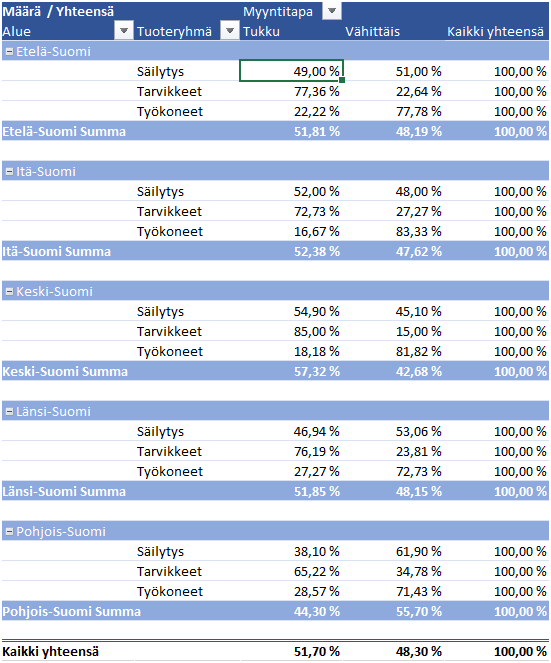The height and width of the screenshot is (663, 551).
Task: Select the Tukku column header cell
Action: tap(291, 31)
